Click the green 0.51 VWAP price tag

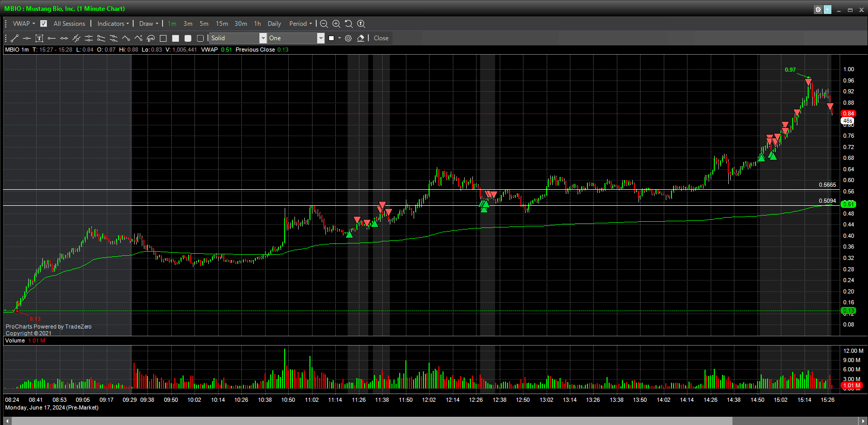(848, 204)
